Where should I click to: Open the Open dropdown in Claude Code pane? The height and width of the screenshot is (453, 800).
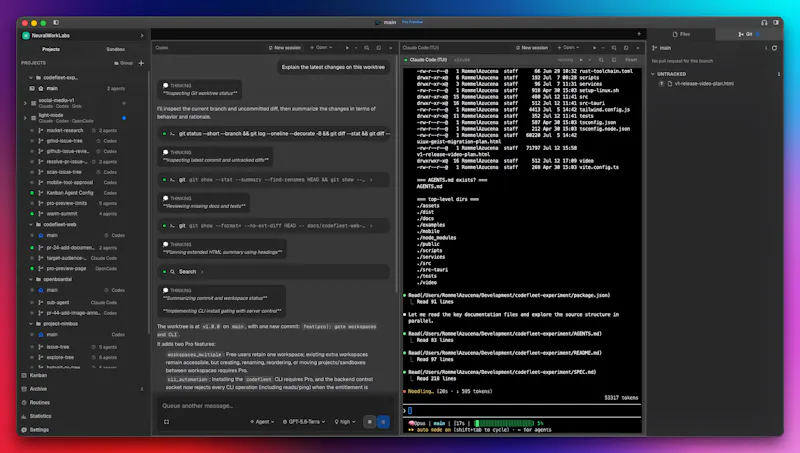(x=568, y=48)
